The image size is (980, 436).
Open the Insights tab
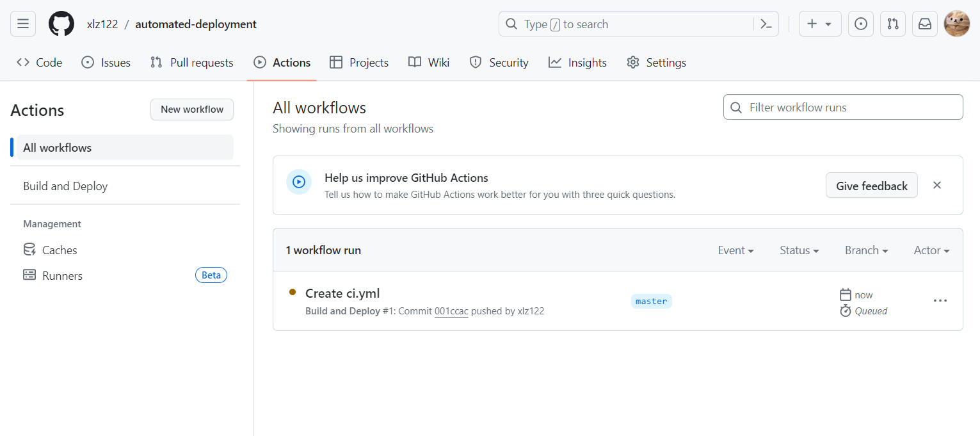click(577, 63)
